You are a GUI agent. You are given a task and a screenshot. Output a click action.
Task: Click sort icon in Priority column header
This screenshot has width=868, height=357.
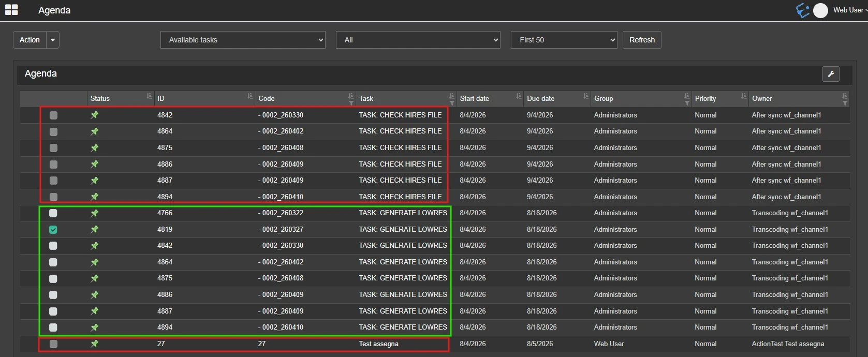[744, 96]
